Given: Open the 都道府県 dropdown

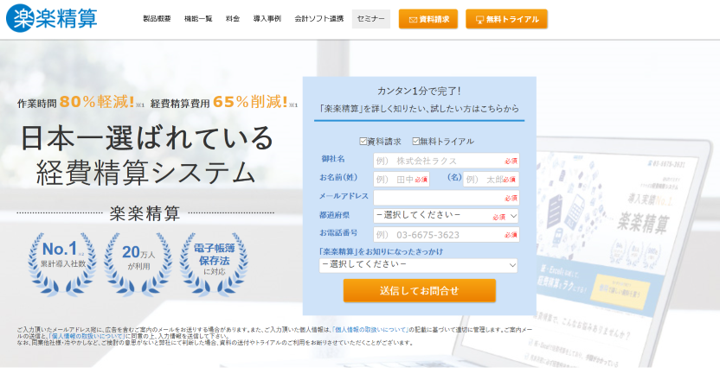Looking at the screenshot, I should click(446, 216).
